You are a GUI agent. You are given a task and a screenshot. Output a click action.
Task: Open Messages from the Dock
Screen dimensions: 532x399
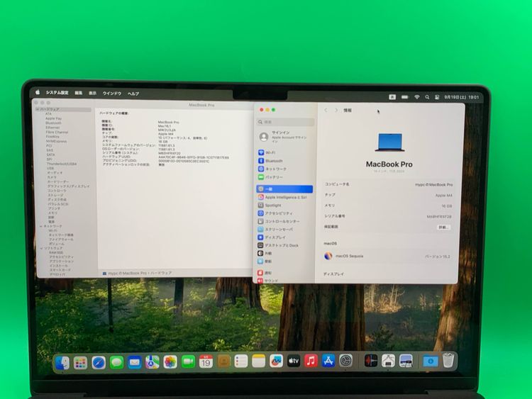116,363
